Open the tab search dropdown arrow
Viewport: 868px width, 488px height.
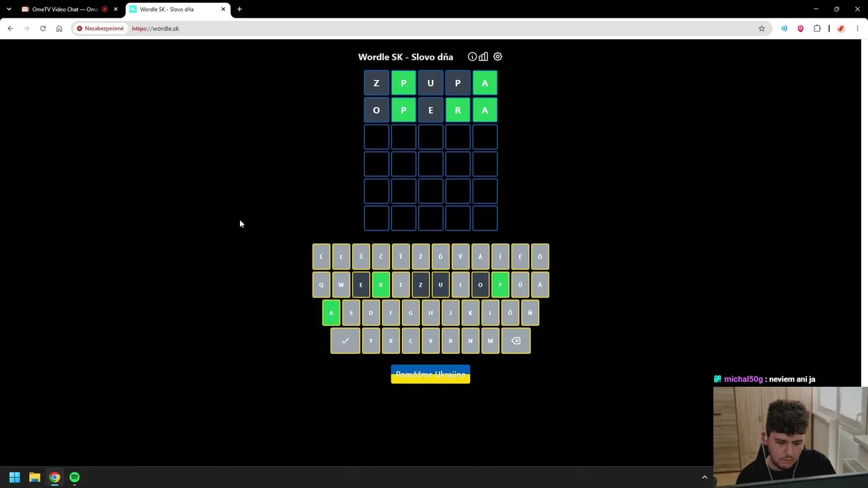coord(9,9)
